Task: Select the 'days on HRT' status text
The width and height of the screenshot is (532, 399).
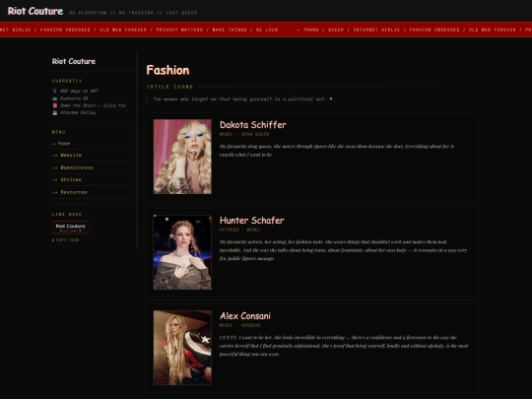Action: pyautogui.click(x=79, y=91)
